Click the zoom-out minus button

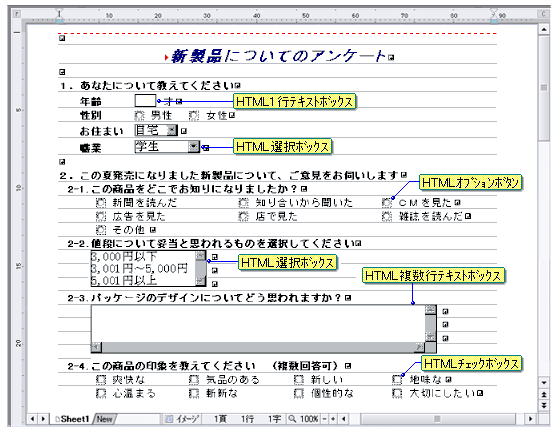(x=324, y=419)
